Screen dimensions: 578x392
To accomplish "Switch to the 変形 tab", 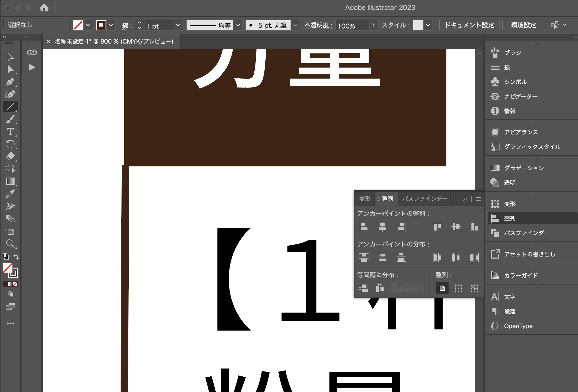I will 365,199.
